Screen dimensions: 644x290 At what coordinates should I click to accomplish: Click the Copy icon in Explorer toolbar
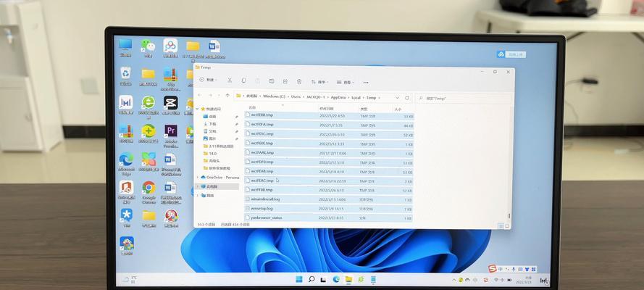243,81
